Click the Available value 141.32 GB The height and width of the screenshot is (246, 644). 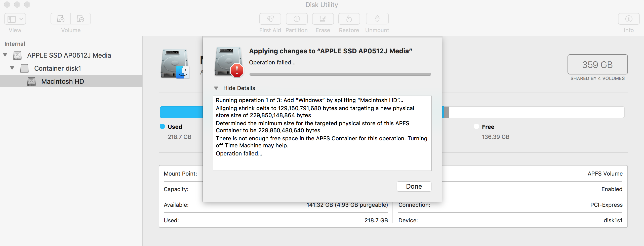click(x=347, y=205)
